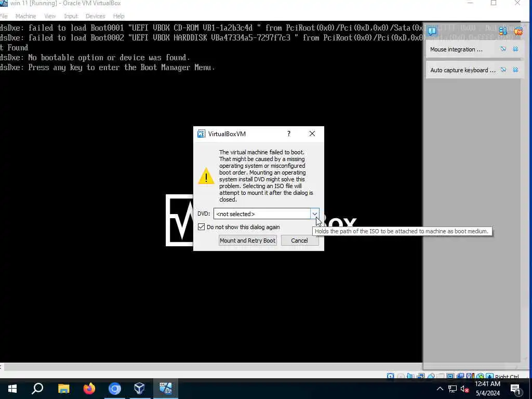Screen dimensions: 532x399
Task: Click the display indicator in VM status bar
Action: coord(450,376)
